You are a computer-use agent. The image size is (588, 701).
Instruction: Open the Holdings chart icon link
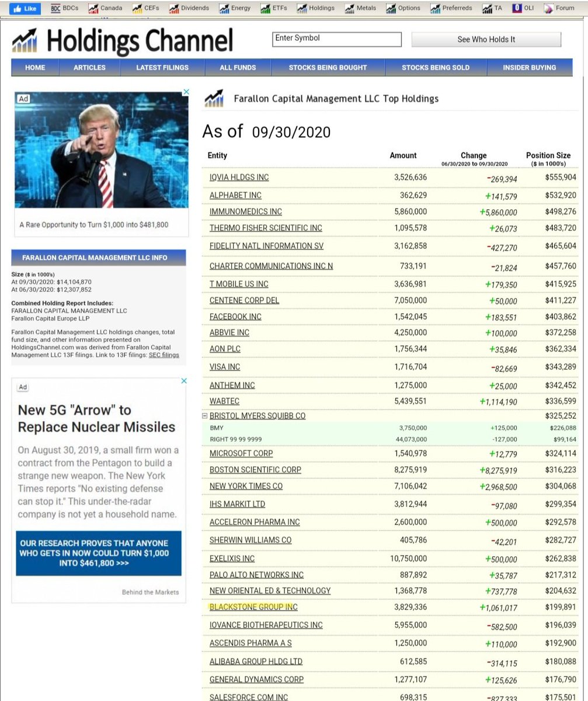(302, 8)
